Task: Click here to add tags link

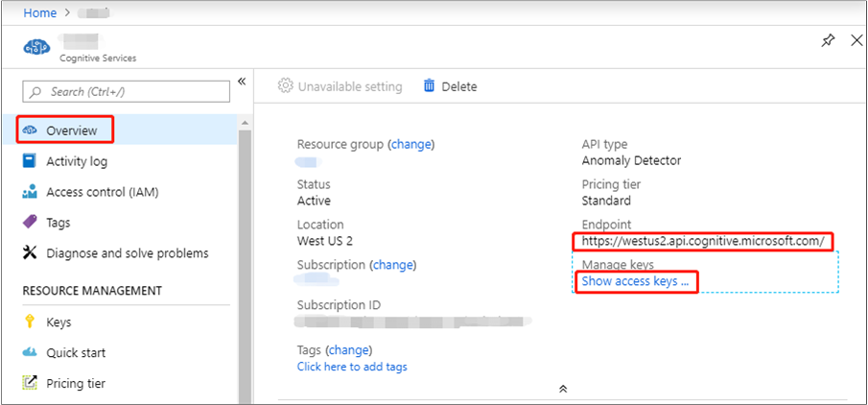Action: pos(352,367)
